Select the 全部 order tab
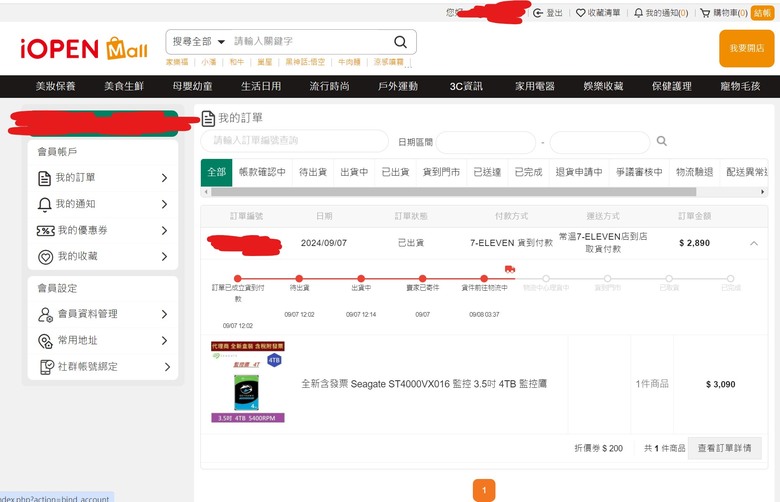780x502 pixels. [x=216, y=172]
